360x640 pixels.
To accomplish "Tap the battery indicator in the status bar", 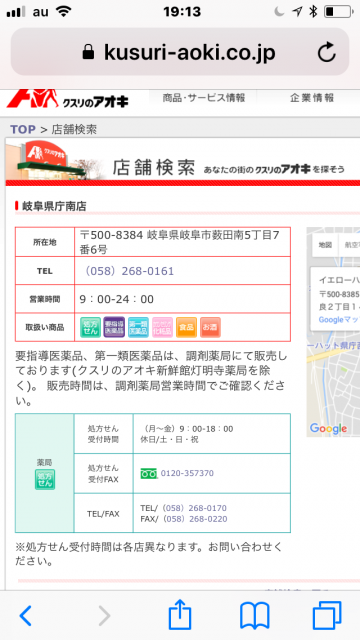I will click(x=338, y=12).
